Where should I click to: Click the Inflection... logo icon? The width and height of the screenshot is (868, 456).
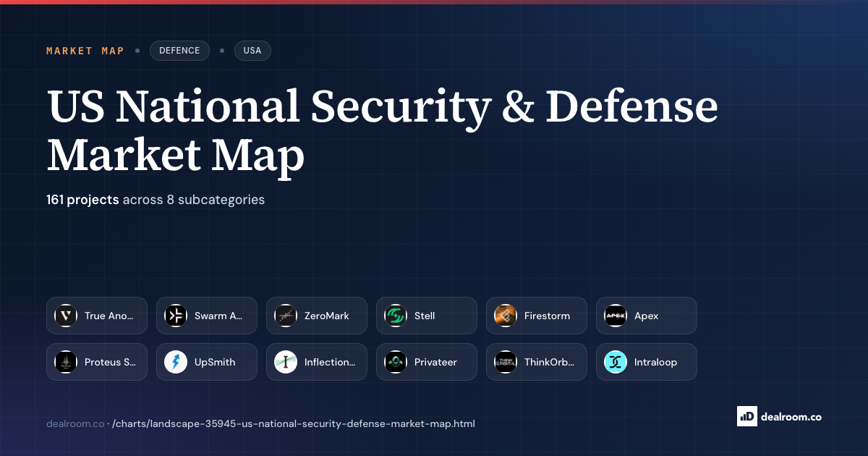[286, 362]
